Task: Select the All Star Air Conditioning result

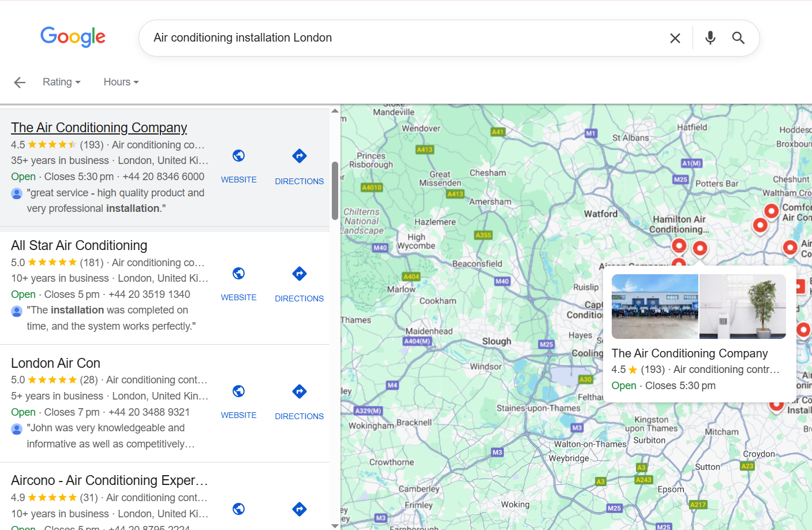Action: [x=79, y=245]
